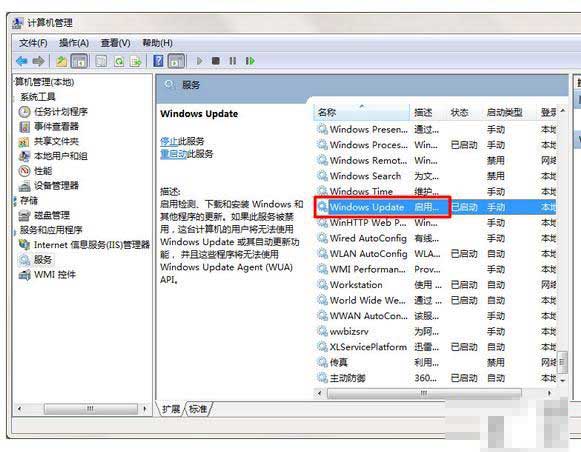581x452 pixels.
Task: Click the Start Service play button
Action: [x=199, y=61]
